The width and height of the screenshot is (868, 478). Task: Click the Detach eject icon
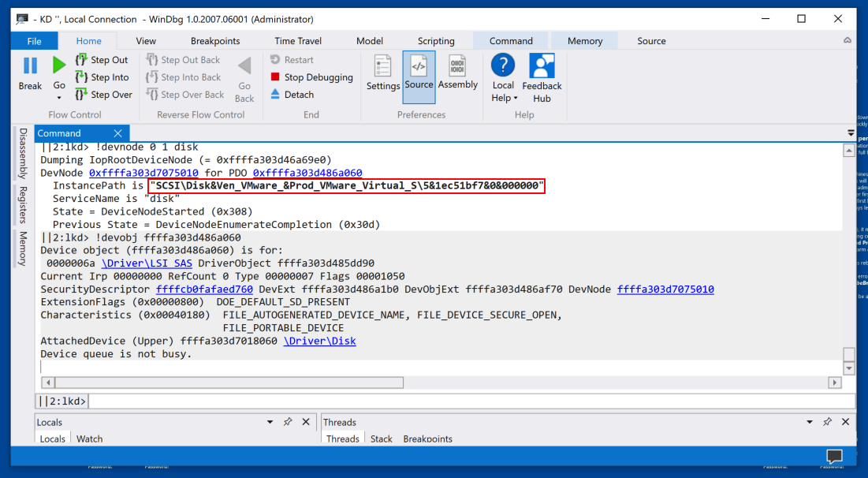point(275,94)
